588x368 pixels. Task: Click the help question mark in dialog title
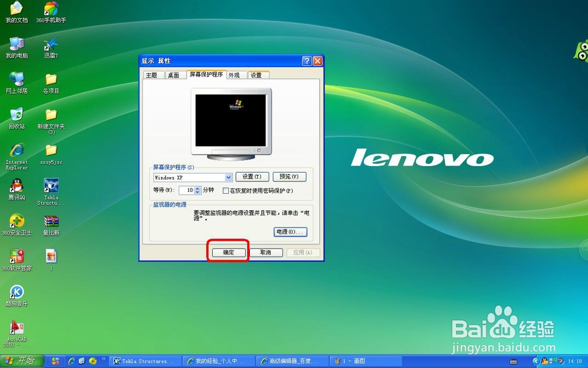(x=307, y=61)
